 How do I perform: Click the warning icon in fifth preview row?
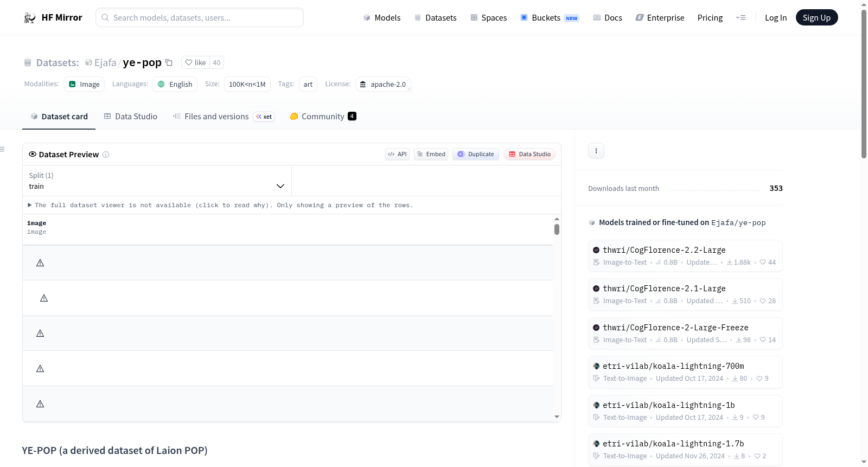tap(40, 404)
